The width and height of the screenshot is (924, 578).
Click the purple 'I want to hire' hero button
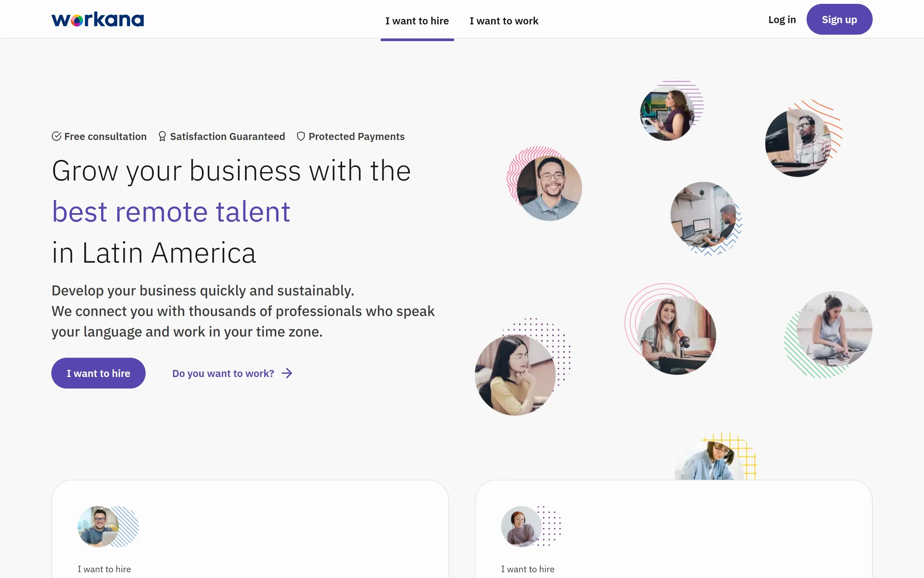coord(98,373)
